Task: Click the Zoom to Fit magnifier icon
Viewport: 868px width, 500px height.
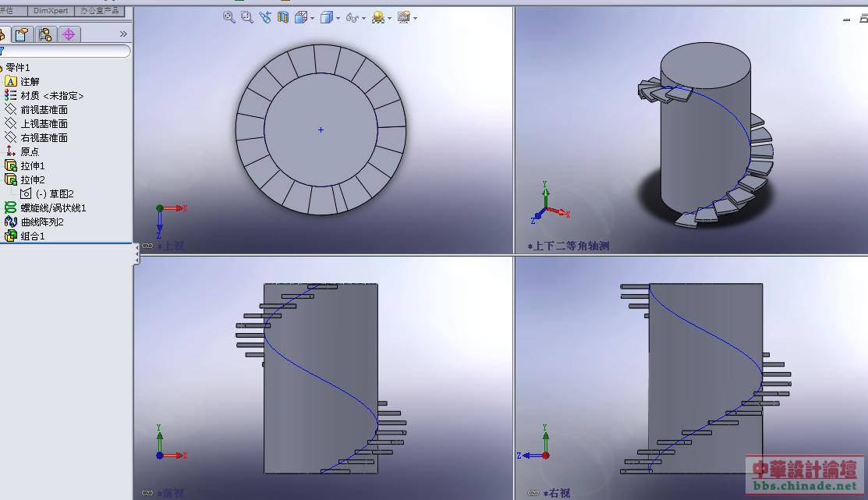Action: tap(229, 17)
